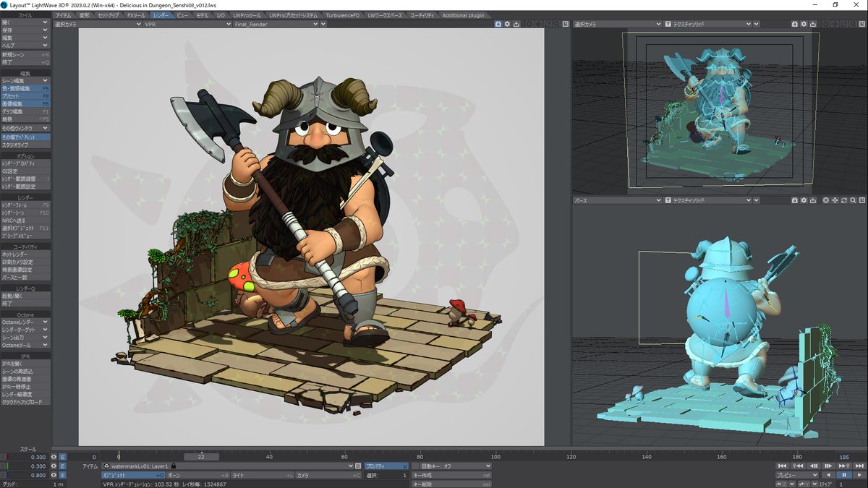Go to next keyframe
This screenshot has width=868, height=488.
point(844,466)
